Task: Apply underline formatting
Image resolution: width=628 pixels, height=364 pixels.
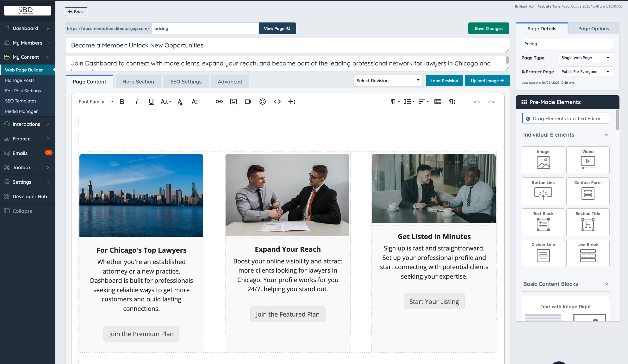Action: pyautogui.click(x=151, y=102)
